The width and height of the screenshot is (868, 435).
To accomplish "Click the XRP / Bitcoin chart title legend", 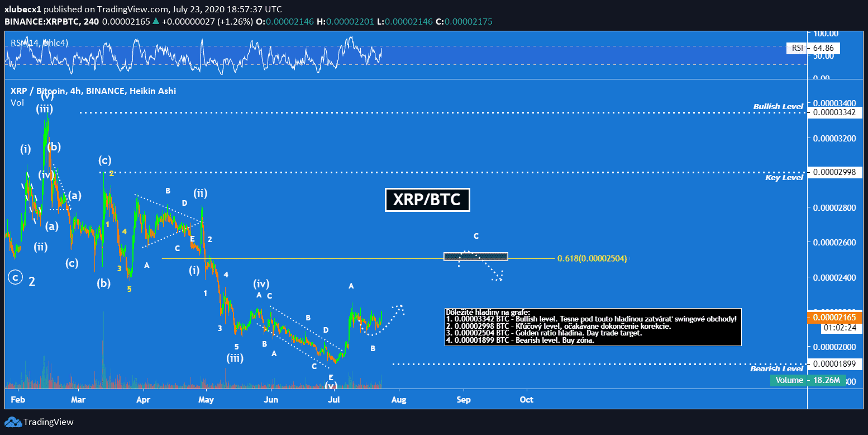I will pos(93,91).
